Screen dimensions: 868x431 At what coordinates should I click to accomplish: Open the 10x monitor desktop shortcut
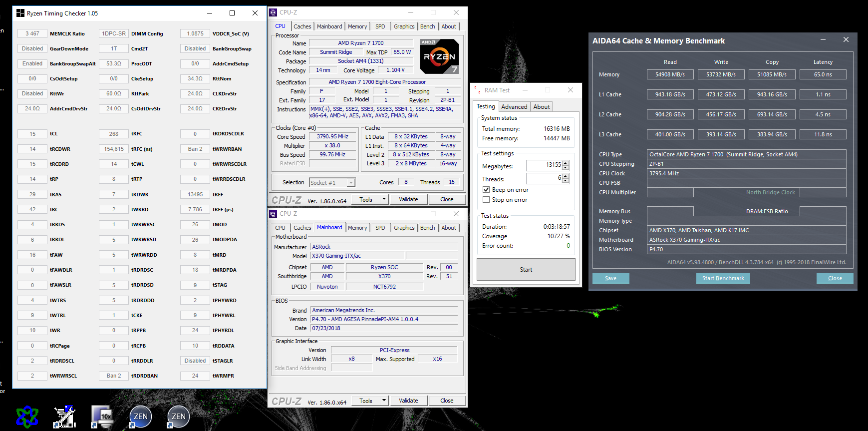point(102,416)
